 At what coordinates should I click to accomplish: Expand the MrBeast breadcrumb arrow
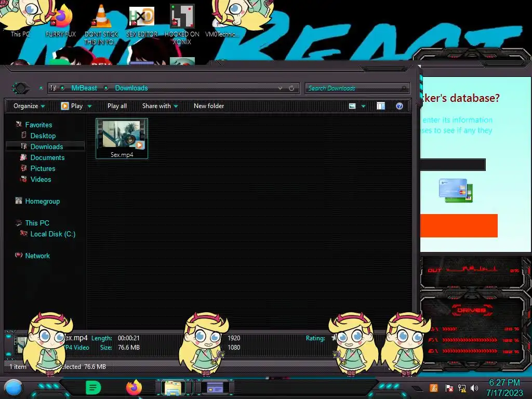[x=106, y=88]
